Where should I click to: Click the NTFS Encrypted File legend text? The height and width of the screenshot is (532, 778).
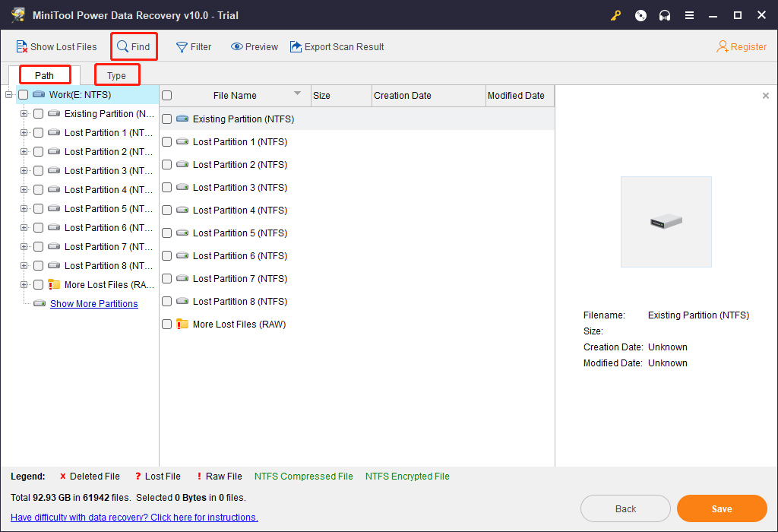point(407,477)
